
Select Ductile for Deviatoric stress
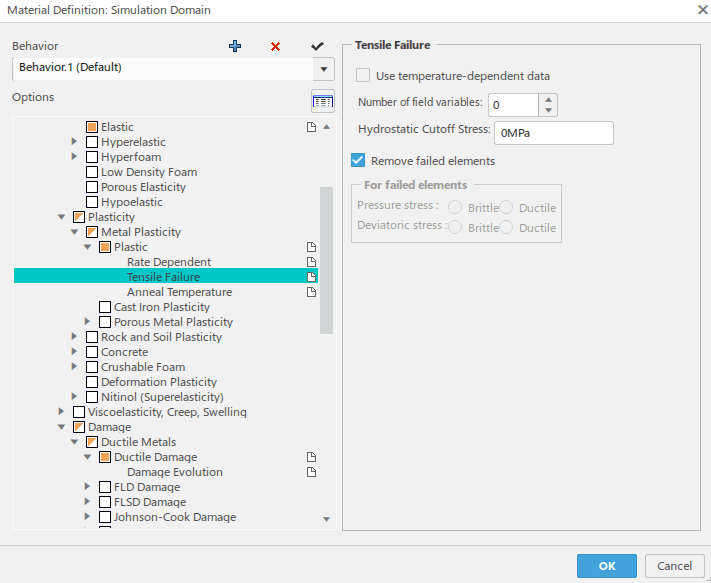[x=506, y=227]
